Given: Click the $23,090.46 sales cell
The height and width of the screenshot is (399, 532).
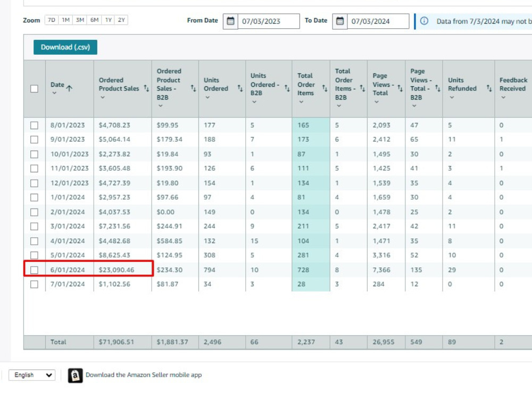Looking at the screenshot, I should [x=117, y=270].
